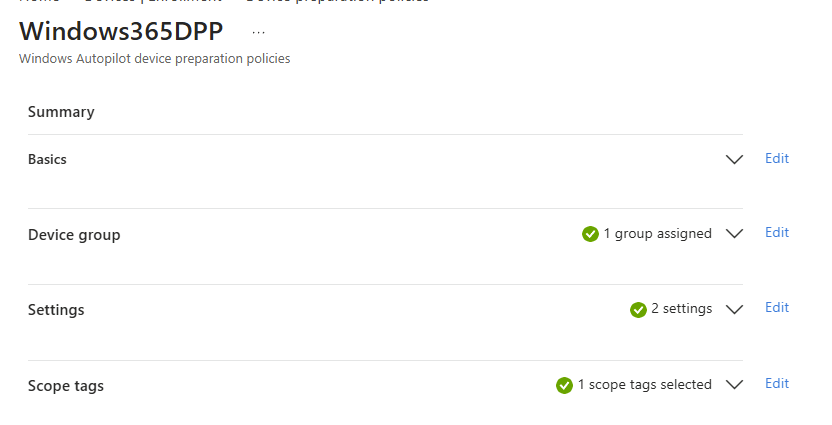832x425 pixels.
Task: Edit the Scope tags selection
Action: pos(777,383)
